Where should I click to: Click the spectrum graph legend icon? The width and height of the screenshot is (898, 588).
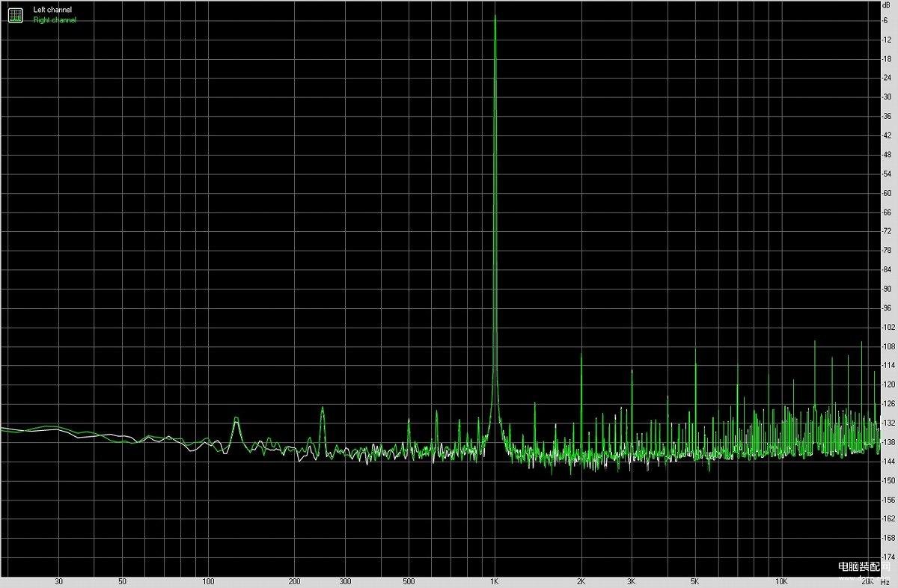[x=15, y=14]
